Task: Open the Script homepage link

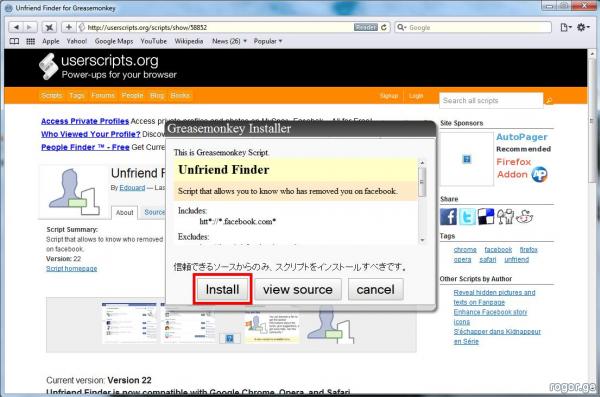Action: (x=72, y=268)
